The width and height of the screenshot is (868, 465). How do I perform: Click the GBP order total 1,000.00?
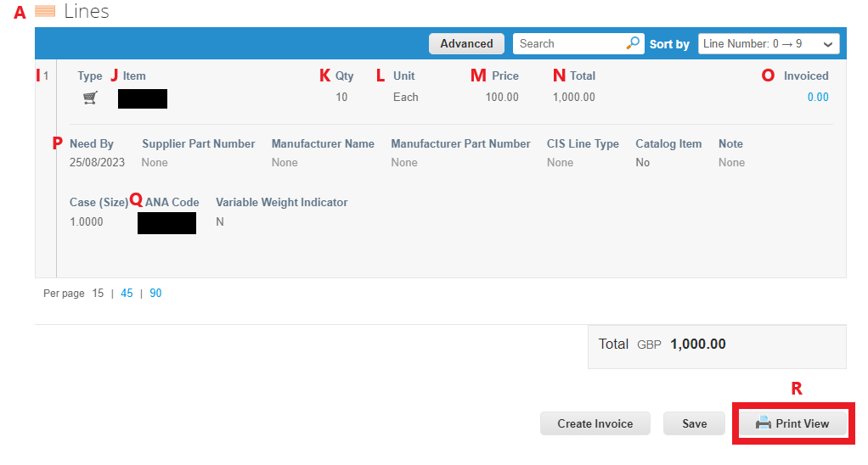click(698, 344)
